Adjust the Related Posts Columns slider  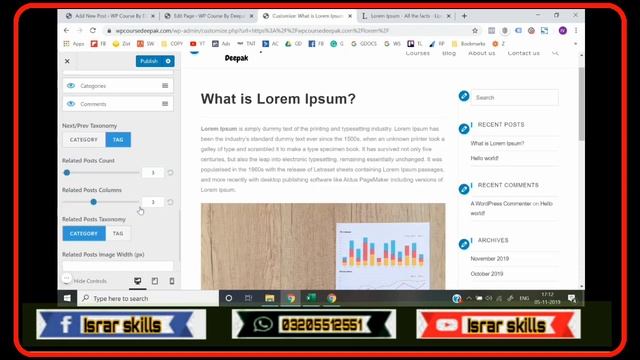point(93,202)
